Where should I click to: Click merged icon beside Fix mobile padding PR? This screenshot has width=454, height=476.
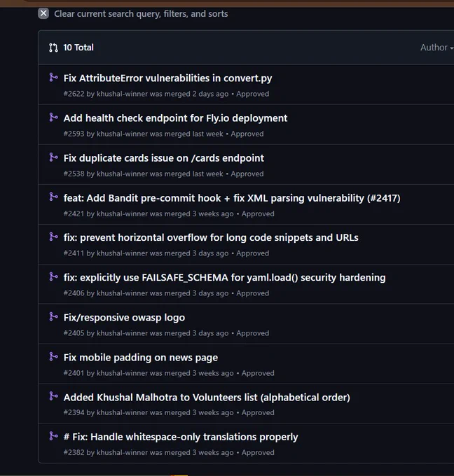(x=53, y=356)
